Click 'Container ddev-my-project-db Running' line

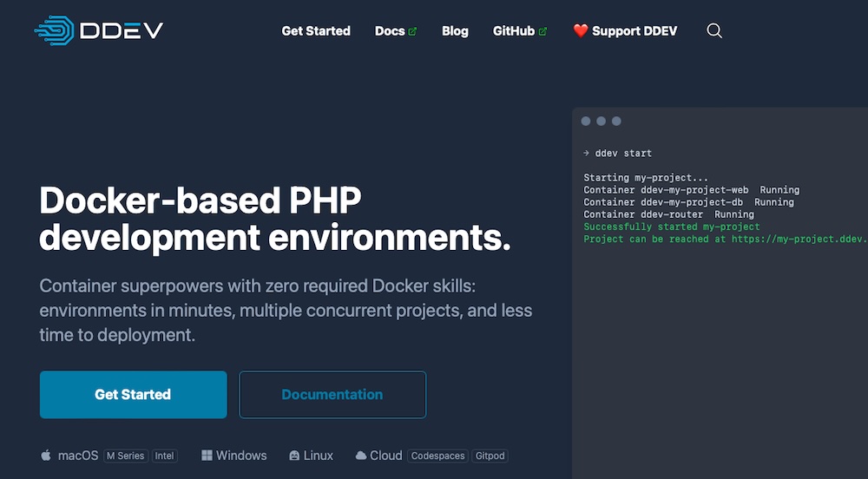(x=688, y=202)
